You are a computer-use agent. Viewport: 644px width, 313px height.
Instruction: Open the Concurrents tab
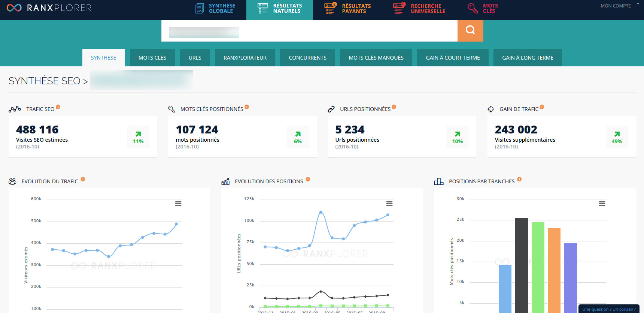point(307,58)
